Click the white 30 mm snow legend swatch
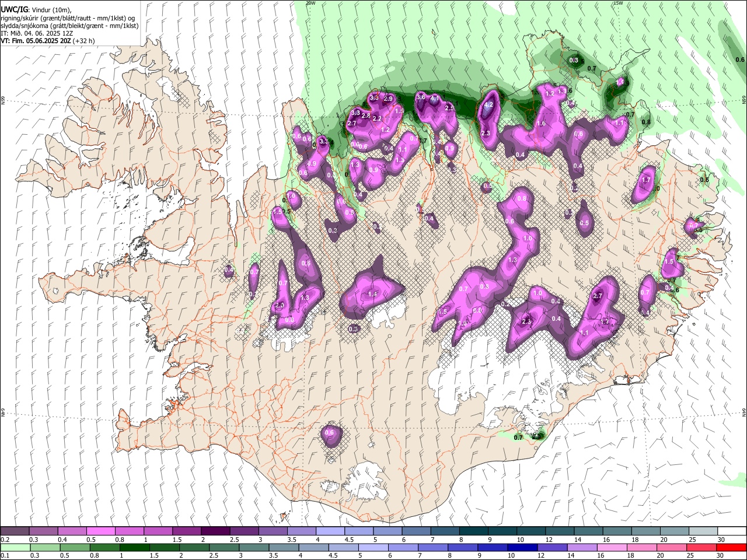 pos(732,531)
